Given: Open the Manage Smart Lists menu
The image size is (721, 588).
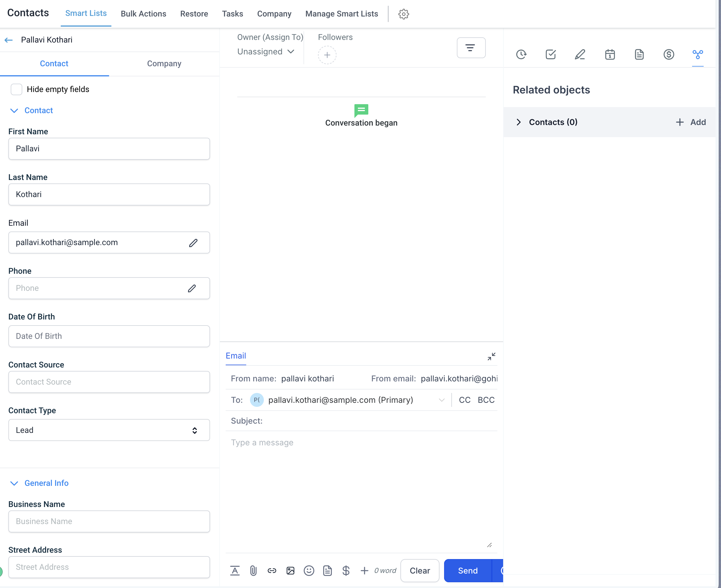Looking at the screenshot, I should point(341,14).
